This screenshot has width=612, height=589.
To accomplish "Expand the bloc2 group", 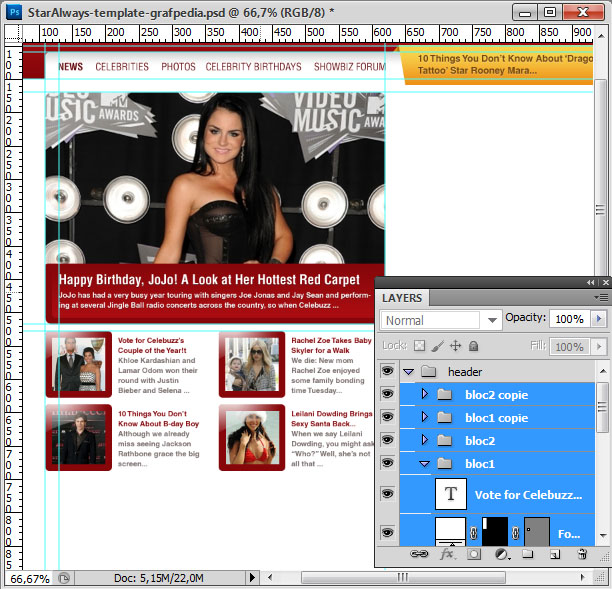I will 425,440.
